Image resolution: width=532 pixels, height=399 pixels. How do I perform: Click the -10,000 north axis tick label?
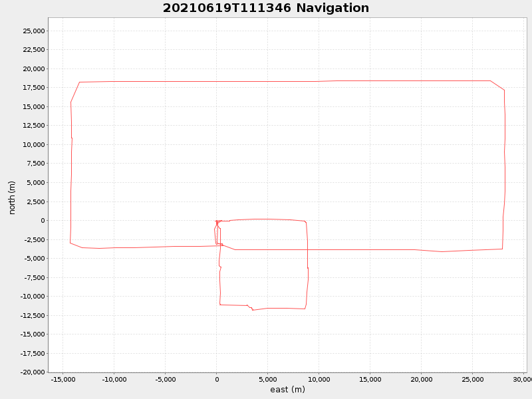click(33, 296)
